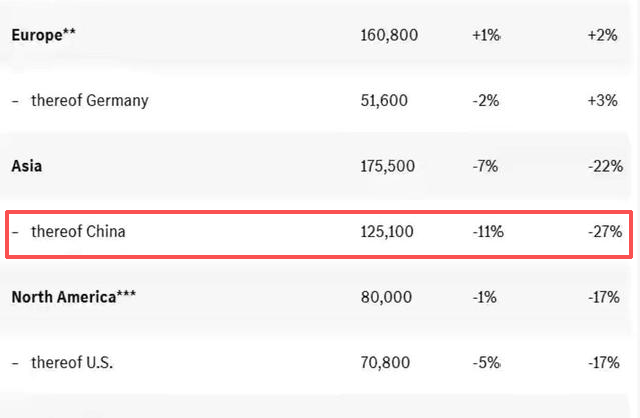Select the 175,500 value for Asia
Image resolution: width=640 pixels, height=418 pixels.
[x=389, y=166]
